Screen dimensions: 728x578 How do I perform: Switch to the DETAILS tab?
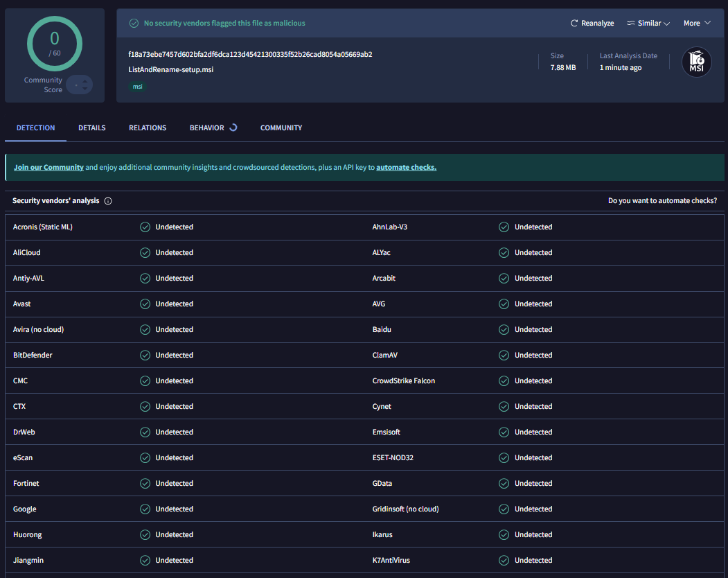pyautogui.click(x=91, y=128)
